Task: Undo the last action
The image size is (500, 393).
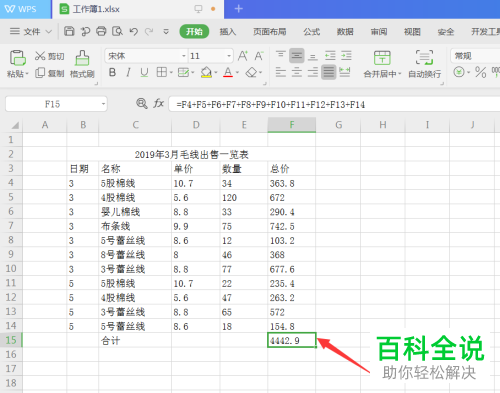Action: pos(134,31)
